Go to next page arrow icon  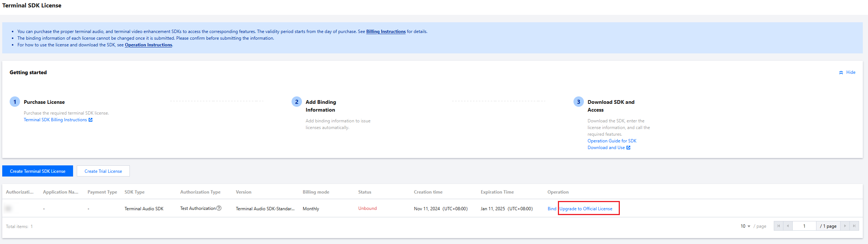845,226
